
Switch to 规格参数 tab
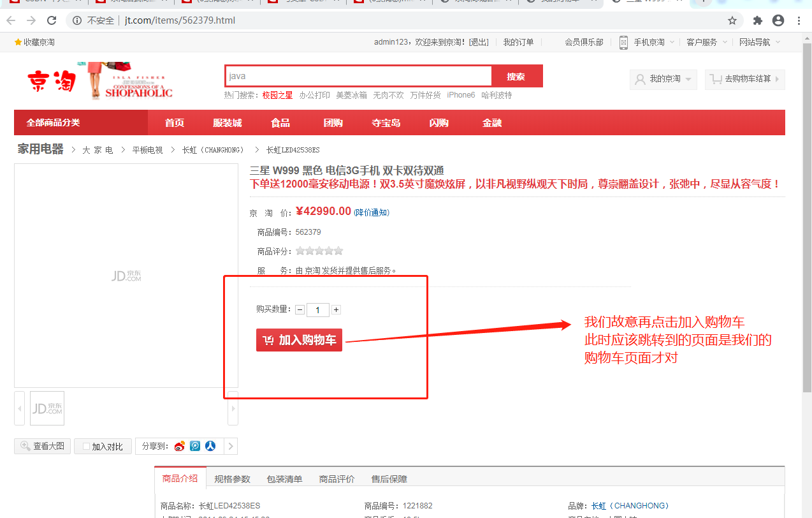click(232, 478)
